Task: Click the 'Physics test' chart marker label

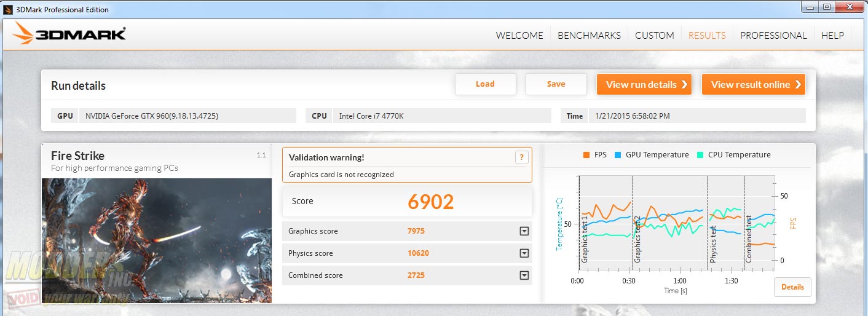Action: coord(713,245)
